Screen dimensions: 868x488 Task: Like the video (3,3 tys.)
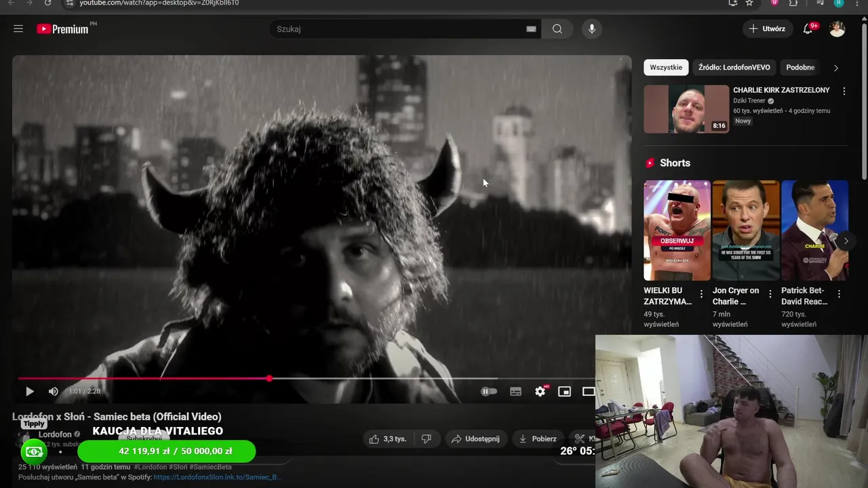point(387,439)
